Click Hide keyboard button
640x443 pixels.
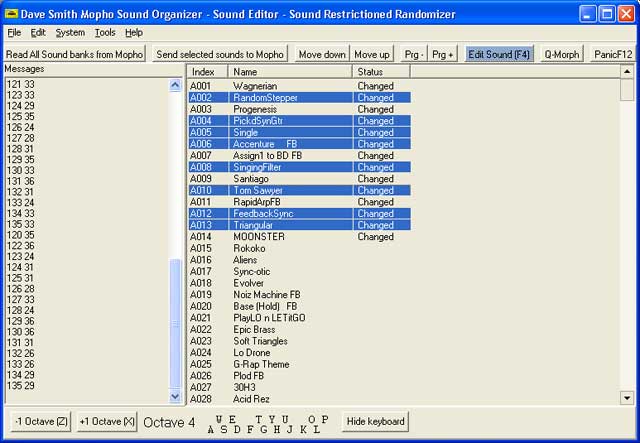[x=375, y=421]
